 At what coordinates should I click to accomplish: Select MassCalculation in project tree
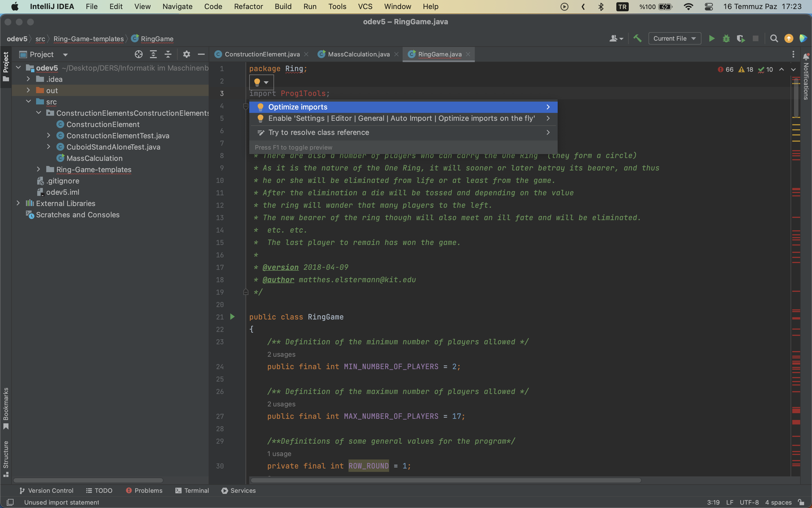tap(94, 158)
